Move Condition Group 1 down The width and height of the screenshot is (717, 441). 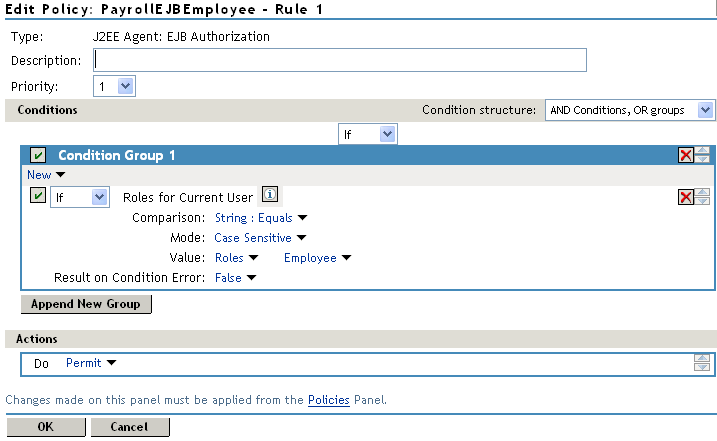click(x=703, y=160)
